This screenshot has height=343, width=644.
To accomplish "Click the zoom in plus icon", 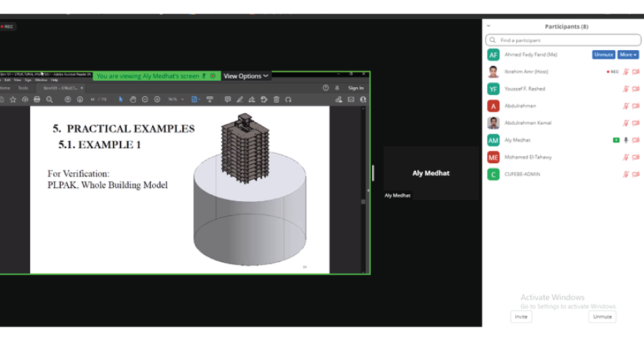I will click(x=157, y=99).
